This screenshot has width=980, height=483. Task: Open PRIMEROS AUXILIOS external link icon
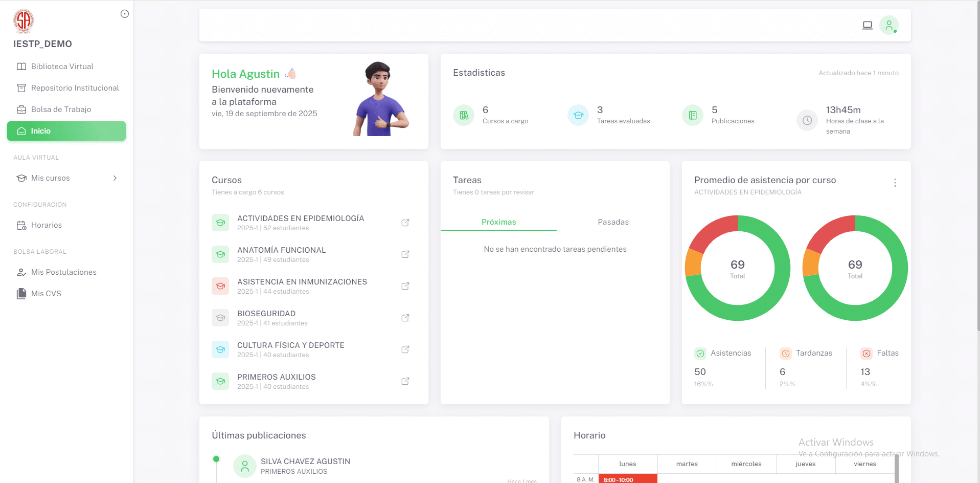click(x=405, y=381)
